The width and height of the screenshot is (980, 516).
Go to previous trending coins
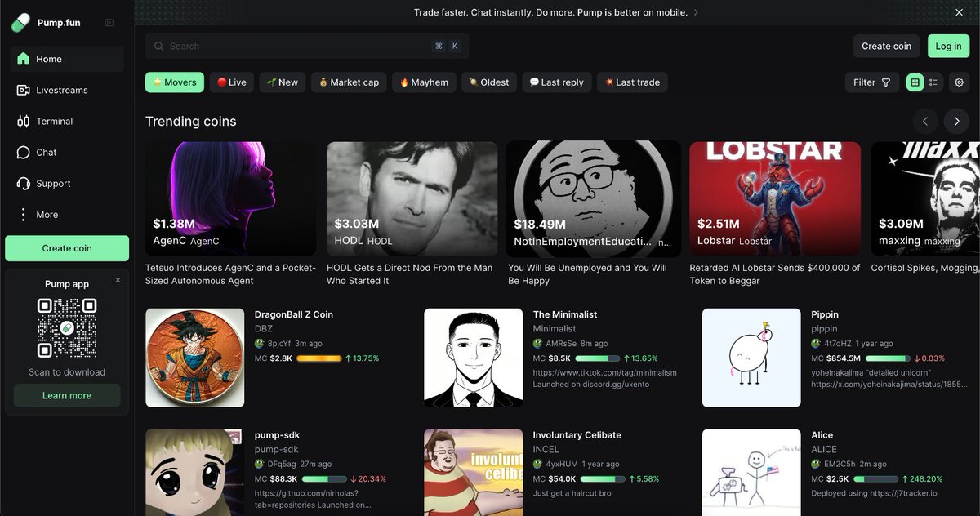coord(925,121)
